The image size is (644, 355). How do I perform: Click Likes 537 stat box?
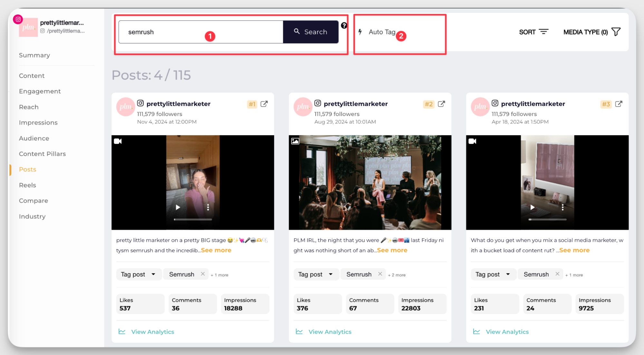pos(140,304)
